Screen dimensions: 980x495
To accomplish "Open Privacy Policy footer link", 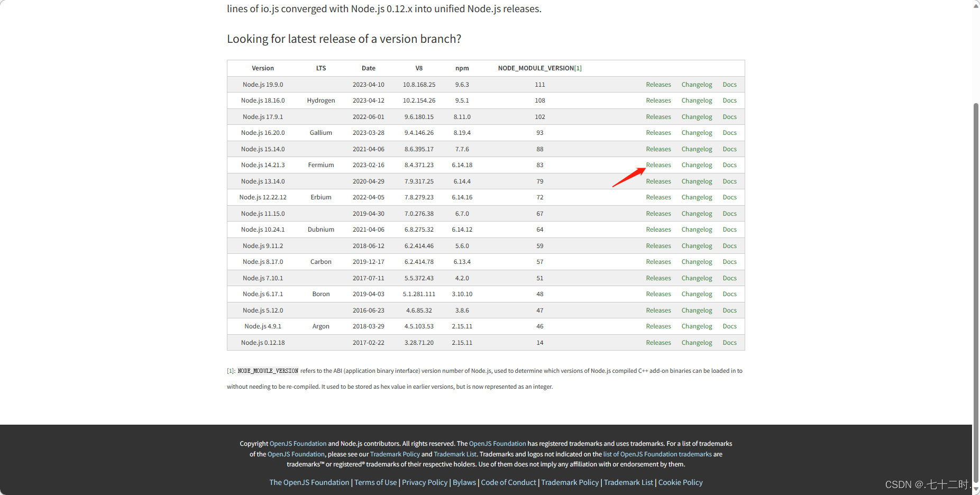I will [425, 482].
